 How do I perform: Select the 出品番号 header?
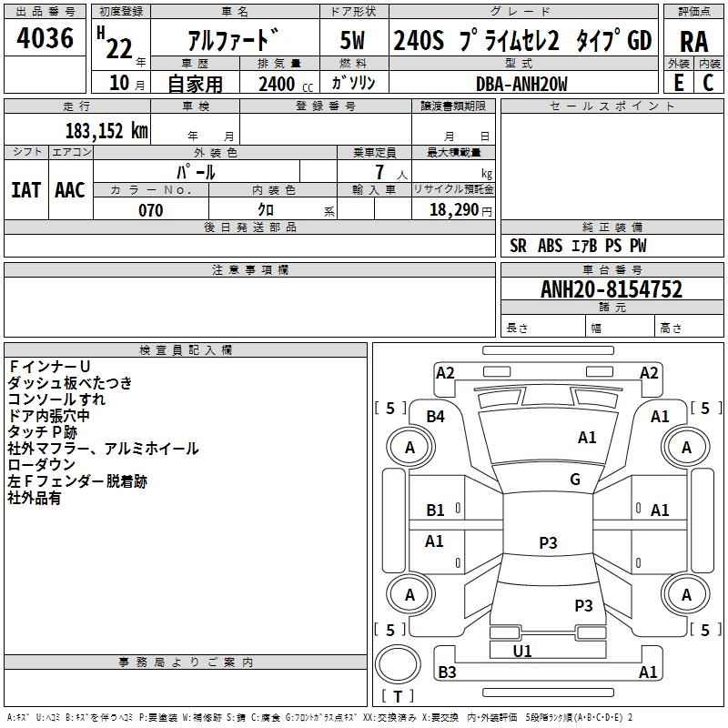(45, 11)
